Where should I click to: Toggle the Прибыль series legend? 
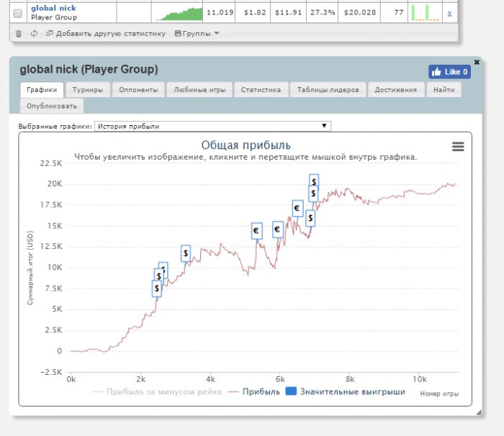click(x=254, y=391)
